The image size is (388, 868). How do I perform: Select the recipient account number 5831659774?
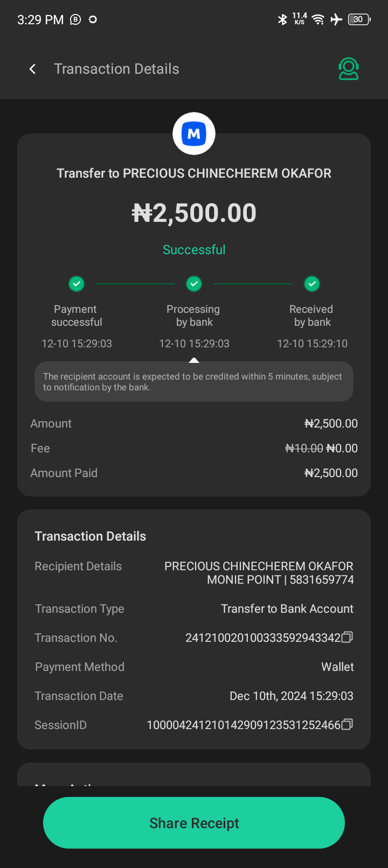tap(322, 580)
